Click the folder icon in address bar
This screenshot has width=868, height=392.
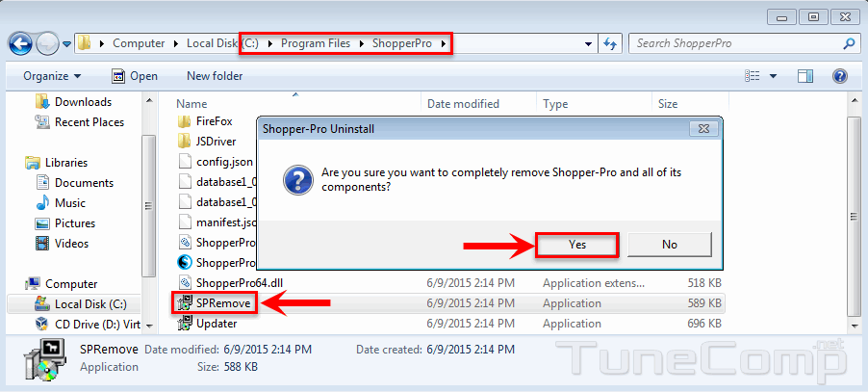(x=85, y=43)
